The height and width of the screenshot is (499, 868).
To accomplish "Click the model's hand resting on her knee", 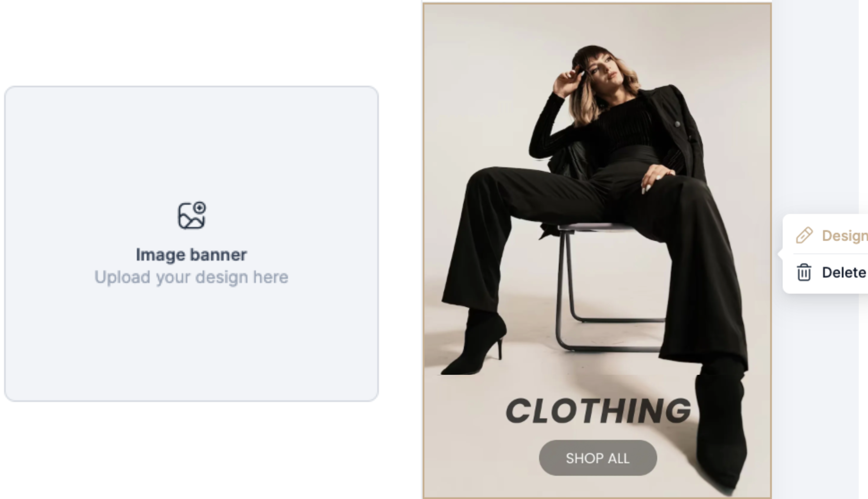I will click(x=656, y=178).
